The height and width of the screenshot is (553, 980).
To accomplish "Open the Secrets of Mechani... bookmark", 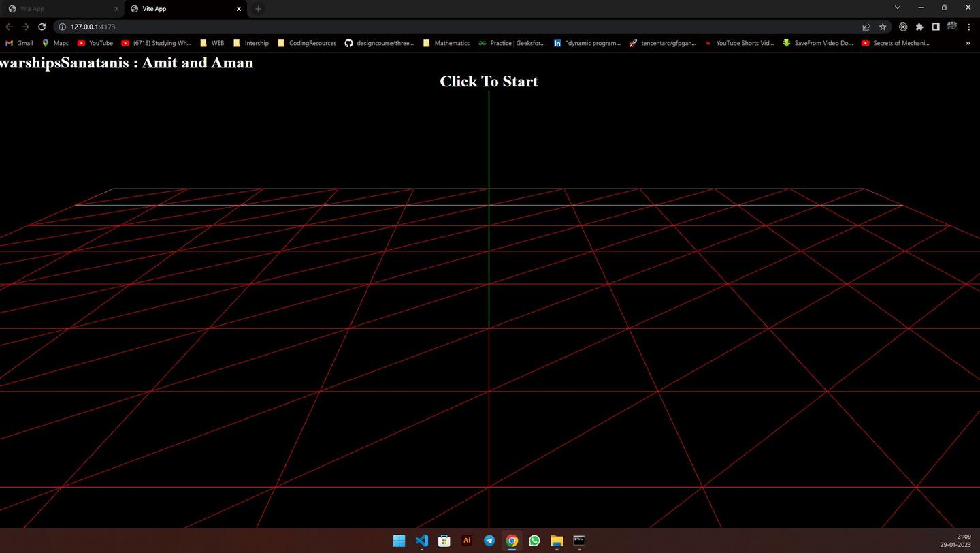I will (895, 43).
